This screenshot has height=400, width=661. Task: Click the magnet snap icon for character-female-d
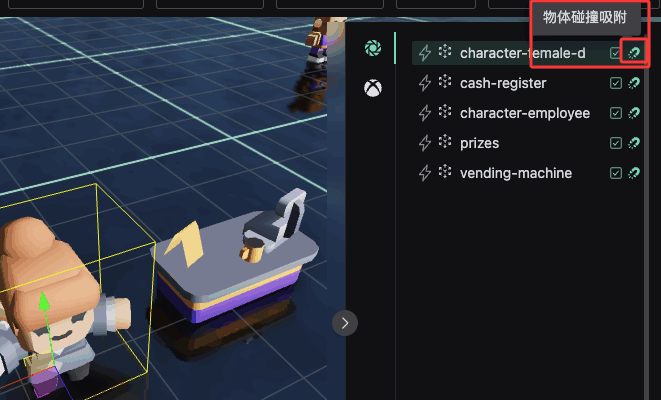632,53
